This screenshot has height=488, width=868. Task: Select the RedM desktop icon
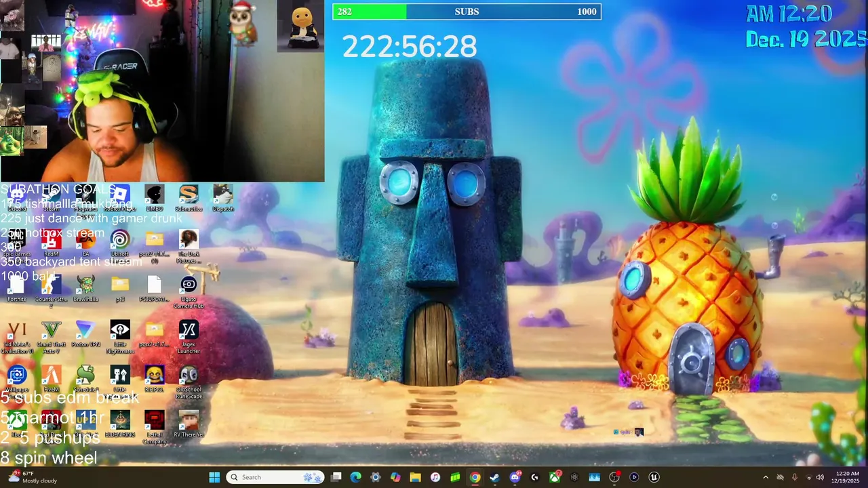[51, 244]
